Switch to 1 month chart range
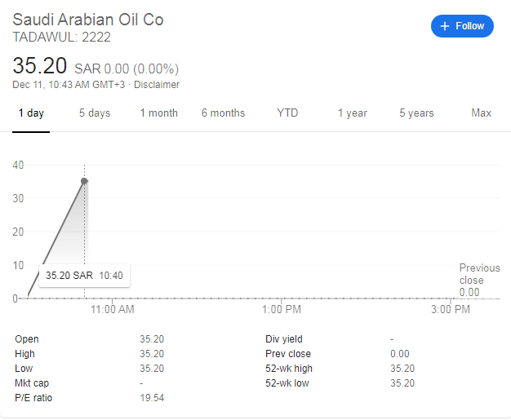 tap(158, 113)
